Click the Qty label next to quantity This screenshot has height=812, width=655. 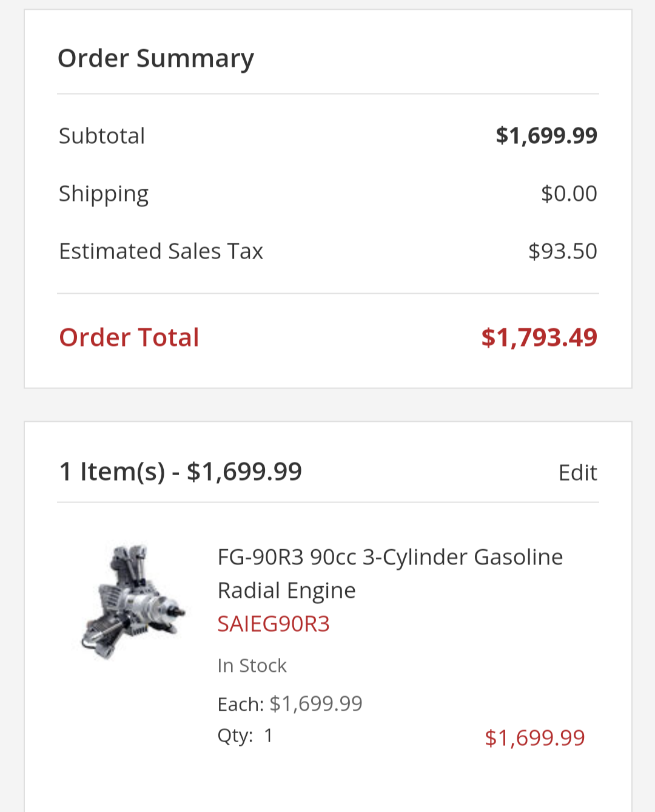(233, 735)
